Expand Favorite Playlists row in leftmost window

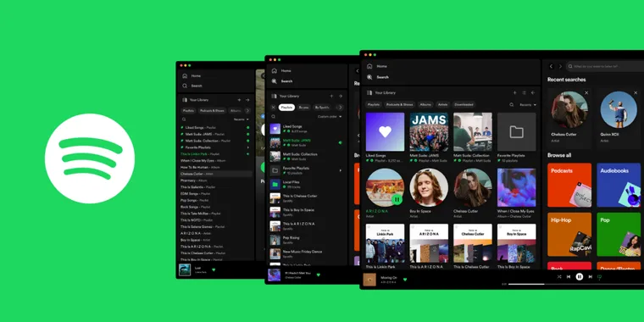247,147
